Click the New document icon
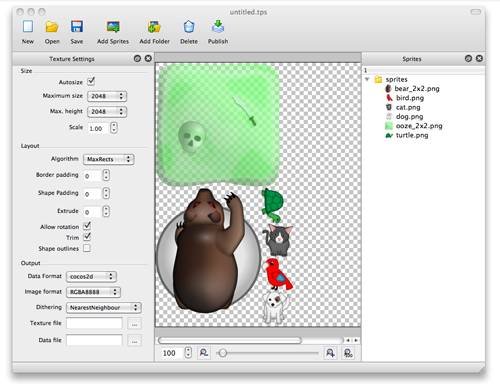Image resolution: width=500 pixels, height=384 pixels. 28,27
